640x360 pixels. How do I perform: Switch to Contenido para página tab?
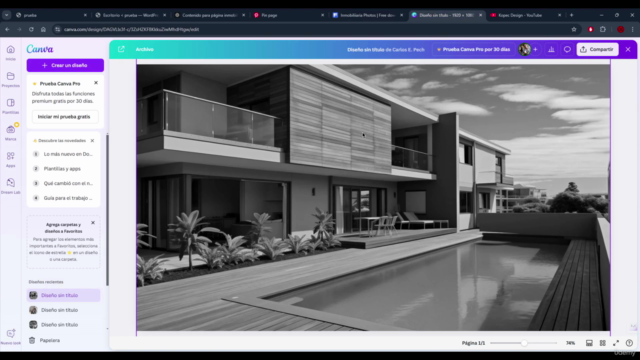210,15
